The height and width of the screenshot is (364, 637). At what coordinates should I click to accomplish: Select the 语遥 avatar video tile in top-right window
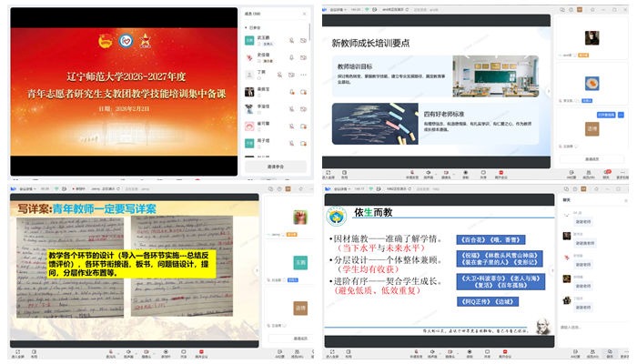click(x=591, y=129)
